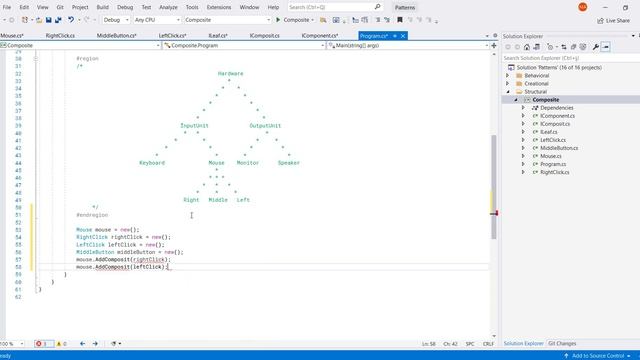
Task: Select Program.cs in Solution Explorer
Action: click(x=553, y=164)
